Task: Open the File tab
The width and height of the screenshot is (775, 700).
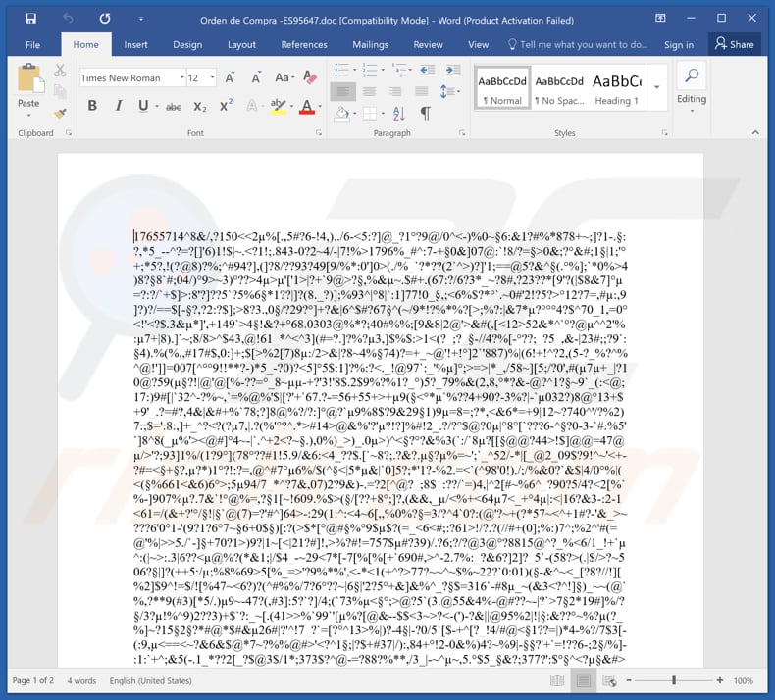Action: (x=32, y=44)
